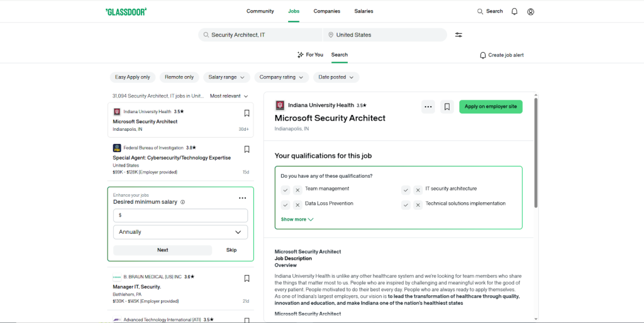This screenshot has height=323, width=644.
Task: Open three-dot menu in job detail header
Action: click(428, 107)
